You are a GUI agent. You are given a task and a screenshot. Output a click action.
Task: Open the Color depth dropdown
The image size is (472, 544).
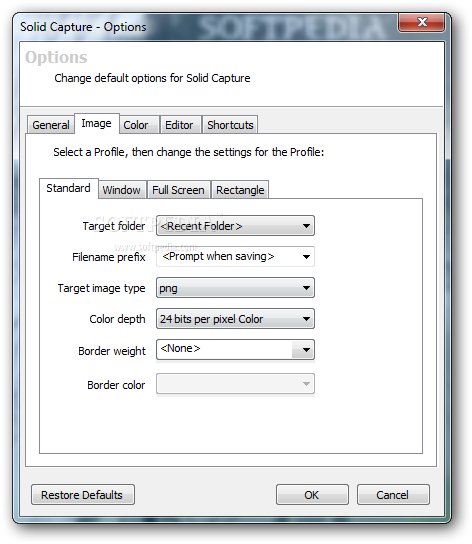pyautogui.click(x=235, y=318)
